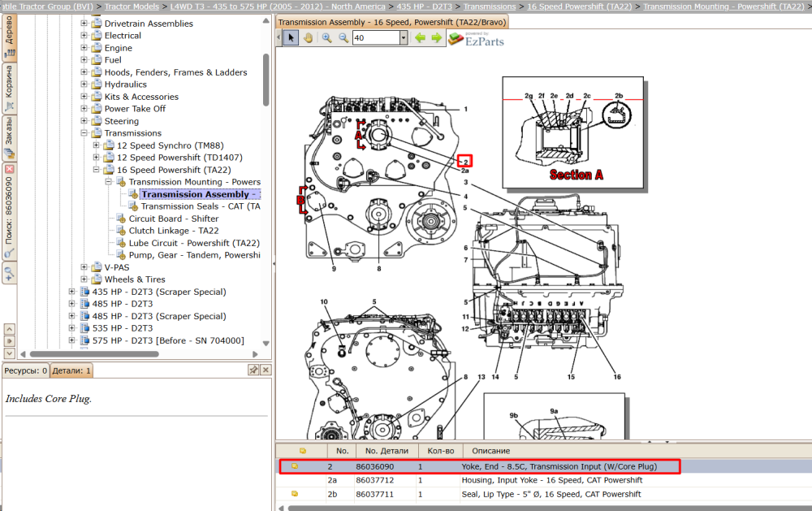Expand 12 Speed Synchro (TM88) node

tap(97, 145)
